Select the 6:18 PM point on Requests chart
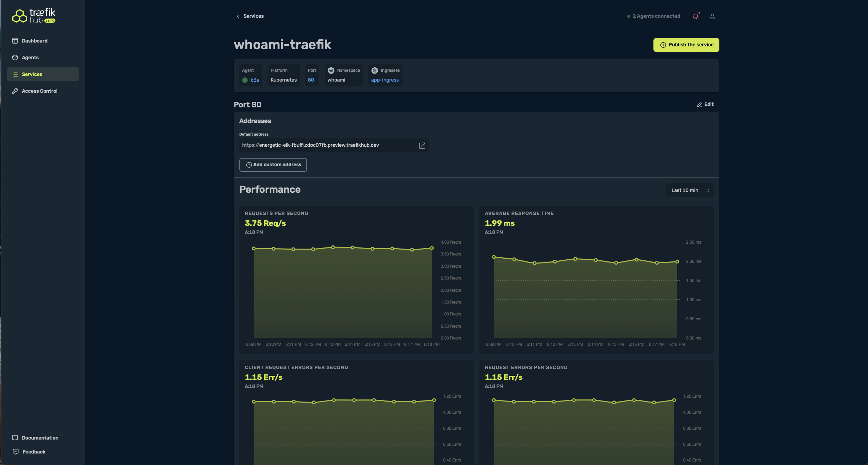 432,248
